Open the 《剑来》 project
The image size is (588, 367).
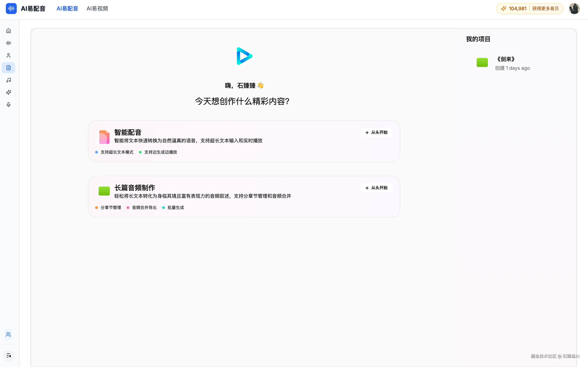[x=506, y=59]
